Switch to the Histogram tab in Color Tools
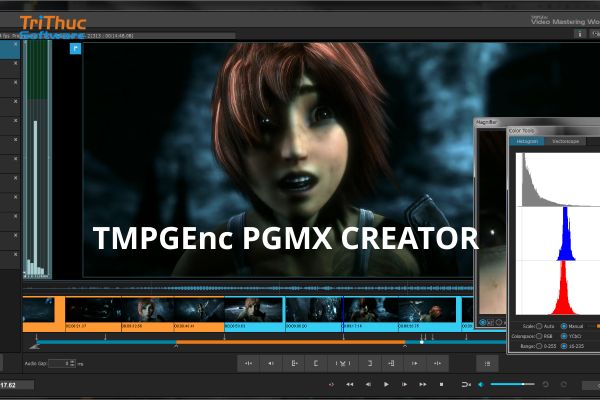This screenshot has height=400, width=600. [527, 141]
